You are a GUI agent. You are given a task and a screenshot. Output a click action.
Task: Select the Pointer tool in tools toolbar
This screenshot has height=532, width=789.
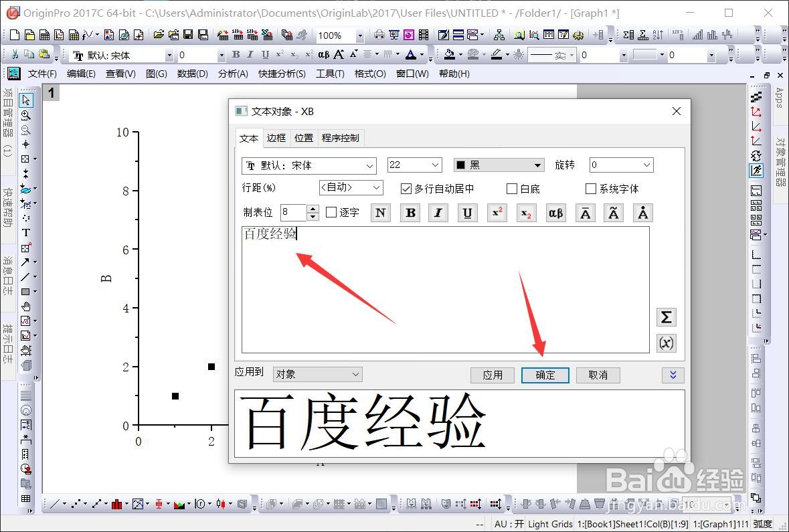point(25,100)
